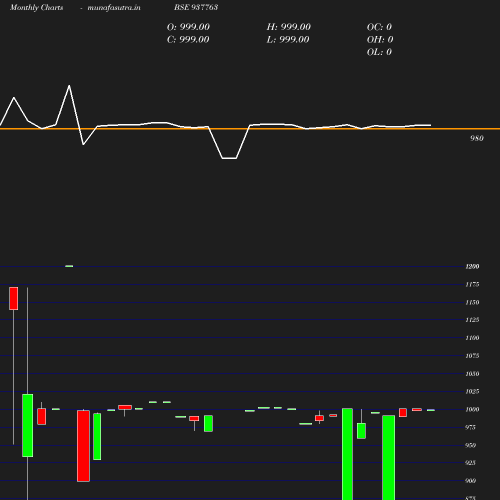500x500 pixels.
Task: Click the tallest peak of the white line
Action: point(69,86)
